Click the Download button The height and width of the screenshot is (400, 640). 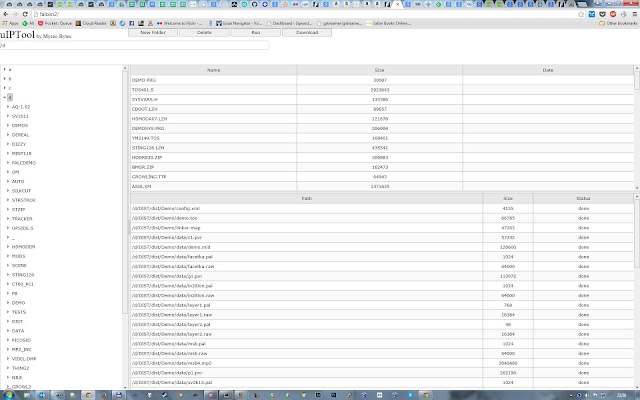tap(307, 33)
